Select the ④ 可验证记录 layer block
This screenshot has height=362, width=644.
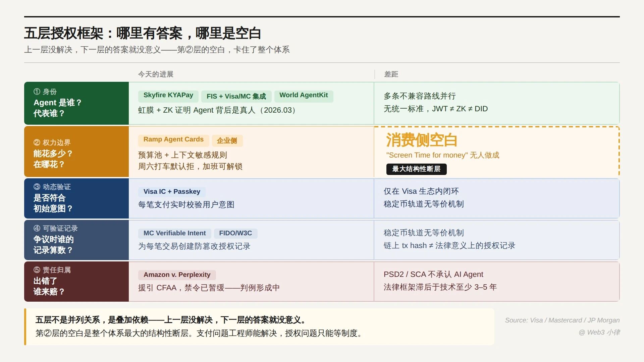coord(76,240)
